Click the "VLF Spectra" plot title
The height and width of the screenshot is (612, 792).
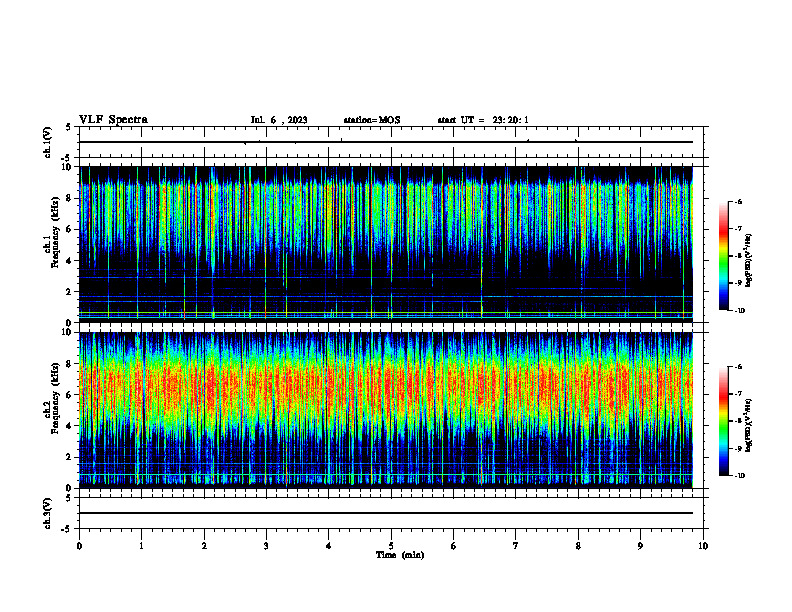point(113,120)
